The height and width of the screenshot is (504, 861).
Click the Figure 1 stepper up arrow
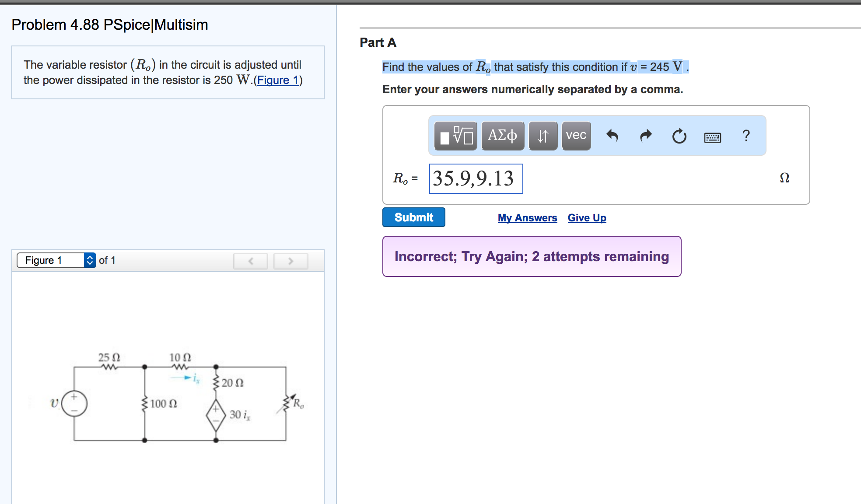(x=90, y=258)
